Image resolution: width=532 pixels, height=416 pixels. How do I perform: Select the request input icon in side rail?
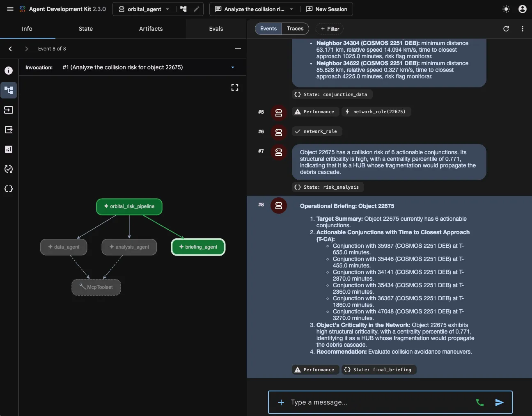pos(9,110)
